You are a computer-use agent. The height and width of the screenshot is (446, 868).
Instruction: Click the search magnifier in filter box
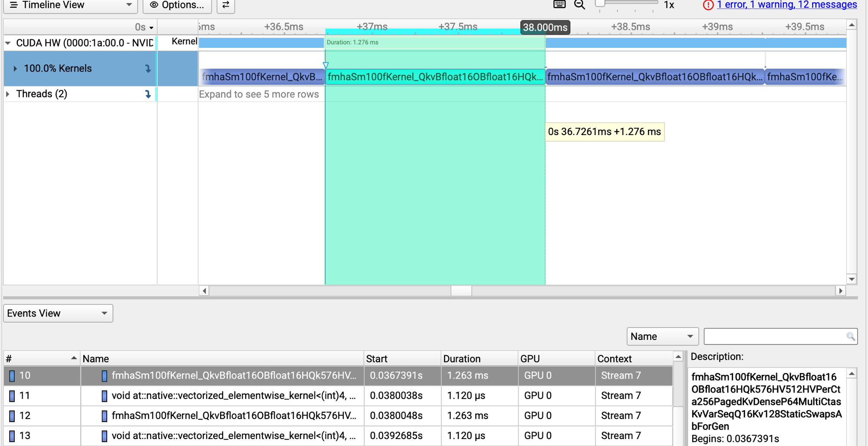coord(851,337)
